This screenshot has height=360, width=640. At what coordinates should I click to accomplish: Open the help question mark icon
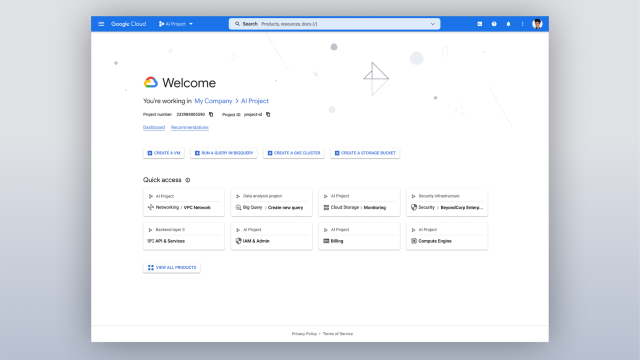tap(494, 24)
